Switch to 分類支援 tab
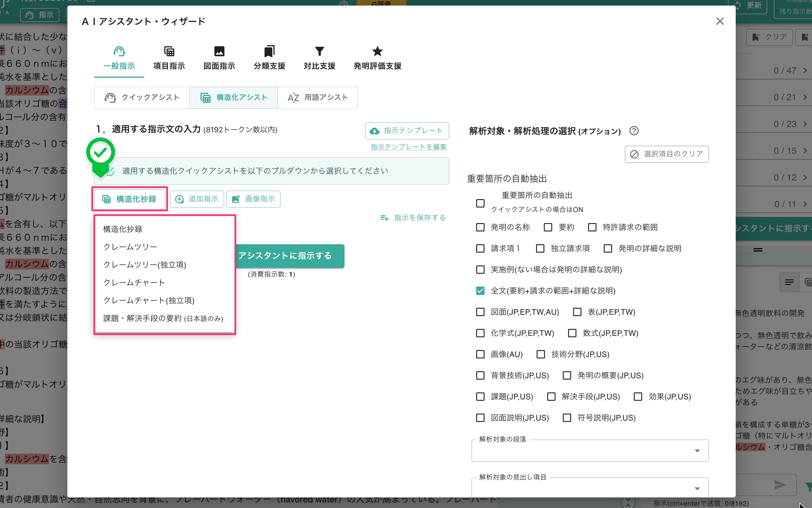Viewport: 812px width, 508px height. [269, 58]
